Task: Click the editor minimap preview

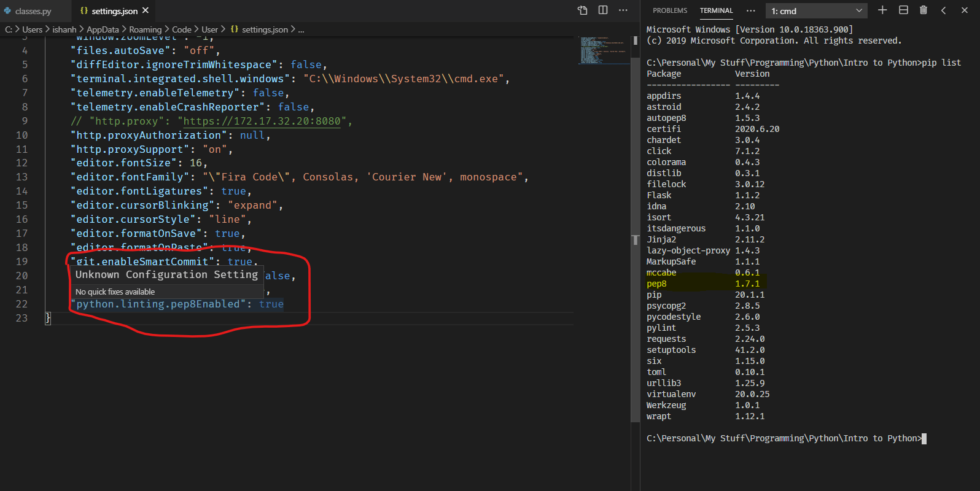Action: coord(603,50)
